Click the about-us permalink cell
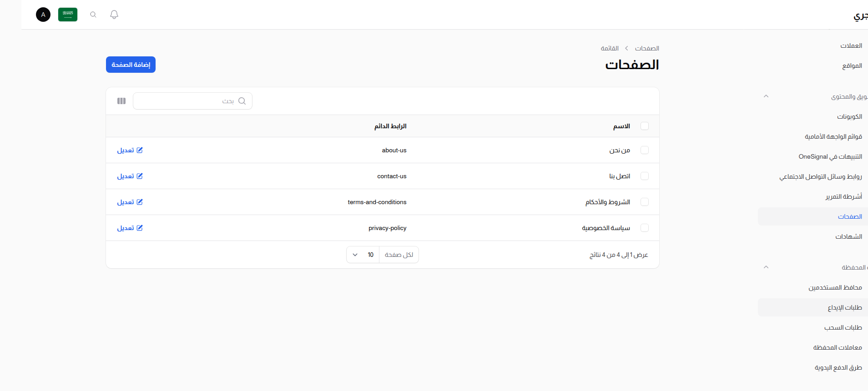The height and width of the screenshot is (391, 868). (394, 150)
